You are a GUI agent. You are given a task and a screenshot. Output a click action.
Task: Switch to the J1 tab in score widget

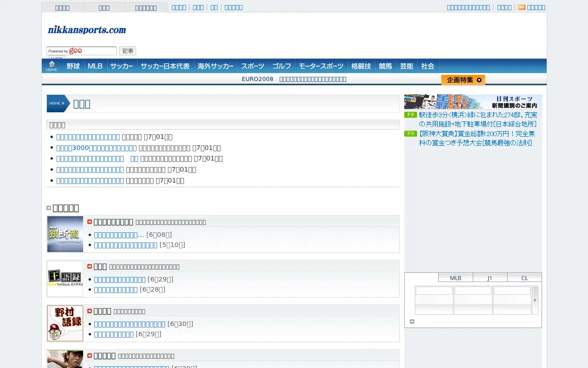[490, 277]
